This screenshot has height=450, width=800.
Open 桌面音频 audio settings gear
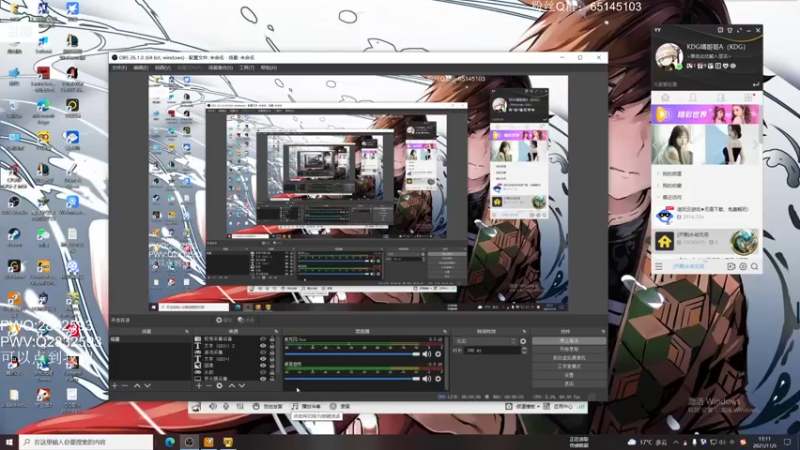coord(438,379)
